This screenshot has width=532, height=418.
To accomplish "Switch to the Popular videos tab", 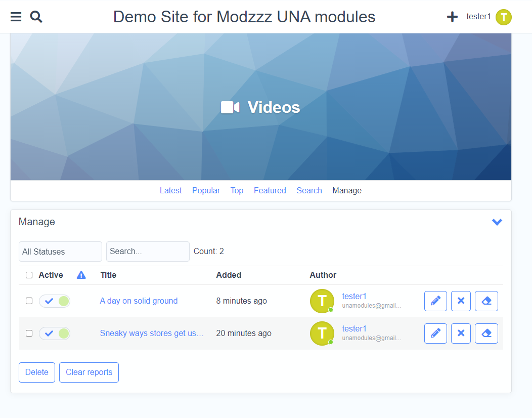I will (x=206, y=191).
